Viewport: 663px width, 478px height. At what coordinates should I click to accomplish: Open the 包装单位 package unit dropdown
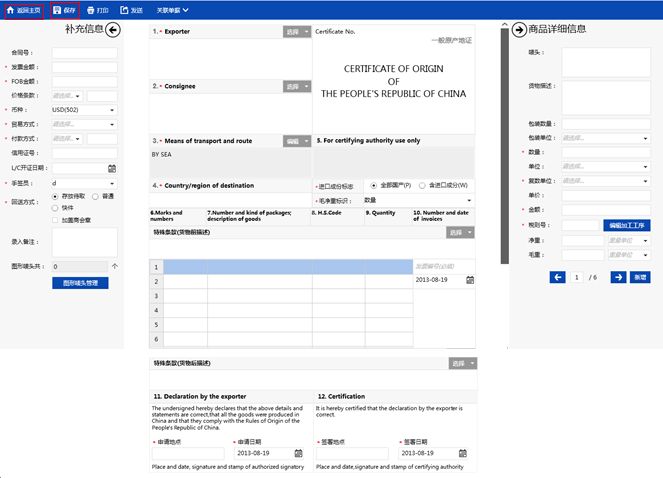click(606, 138)
